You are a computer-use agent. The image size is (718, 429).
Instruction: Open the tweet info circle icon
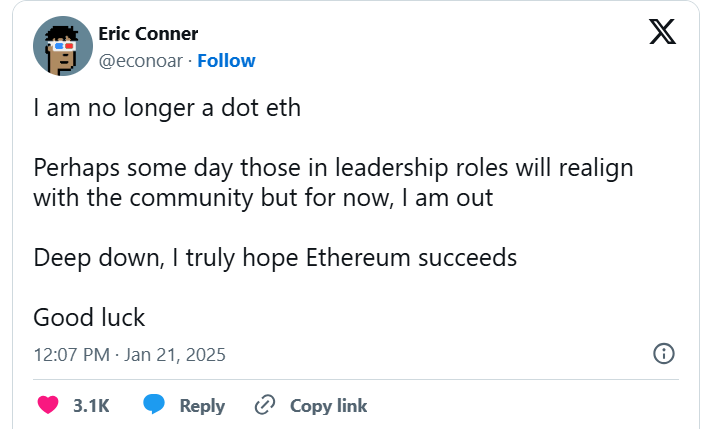662,353
